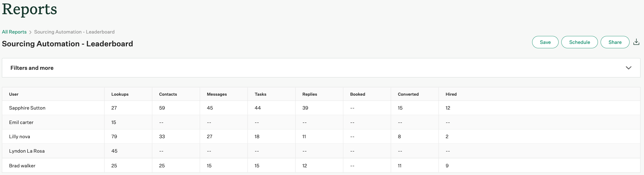Click on Brad walker's name
This screenshot has height=175, width=644.
(x=22, y=166)
